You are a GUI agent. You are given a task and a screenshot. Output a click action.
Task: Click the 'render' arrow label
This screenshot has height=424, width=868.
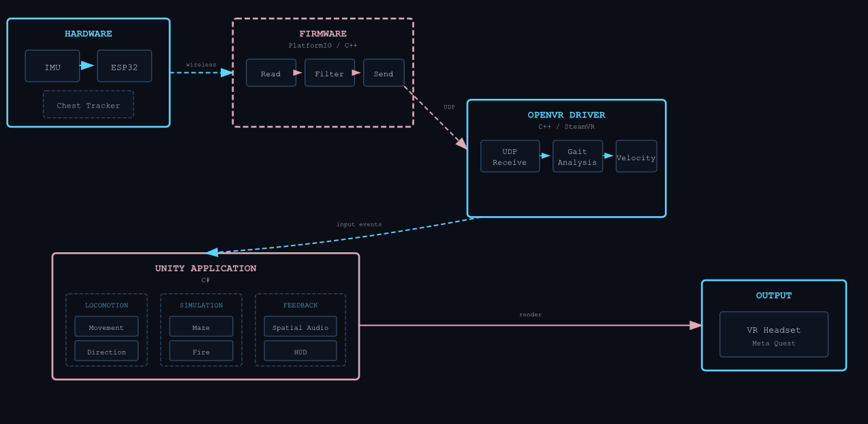[x=530, y=314]
